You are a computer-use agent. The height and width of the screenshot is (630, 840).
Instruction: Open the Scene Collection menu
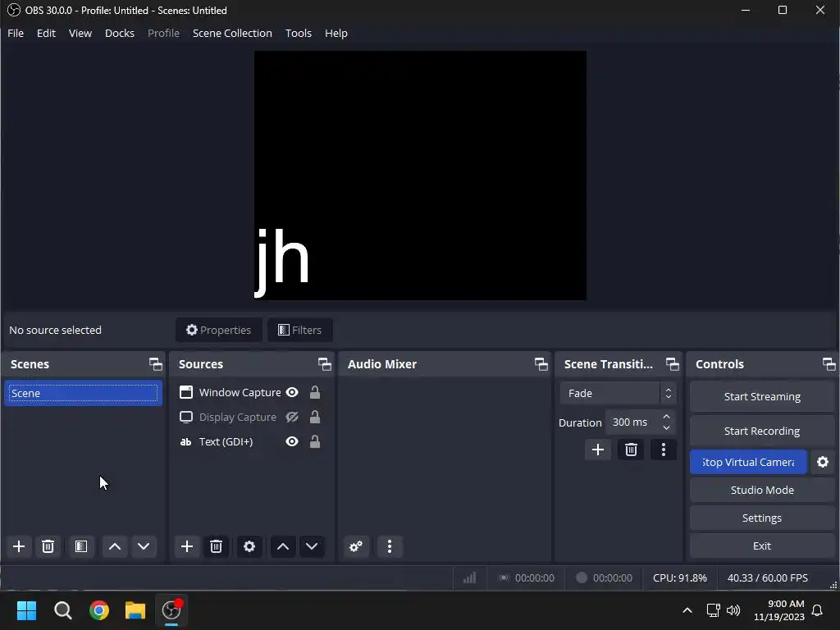pyautogui.click(x=232, y=33)
